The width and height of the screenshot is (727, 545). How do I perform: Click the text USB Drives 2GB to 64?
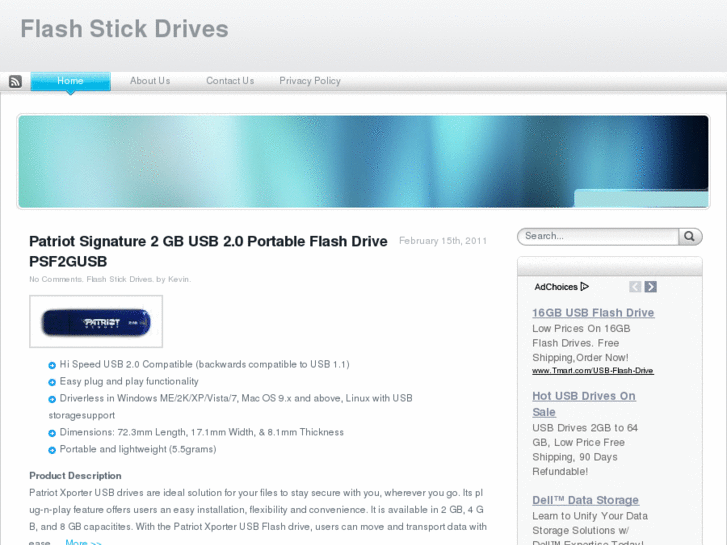pyautogui.click(x=585, y=428)
